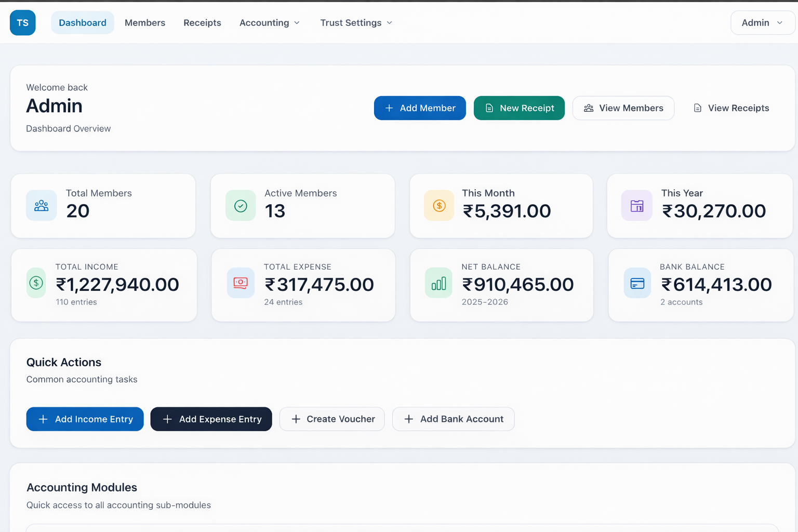Click the Create Voucher quick action
The height and width of the screenshot is (532, 798).
pyautogui.click(x=332, y=419)
